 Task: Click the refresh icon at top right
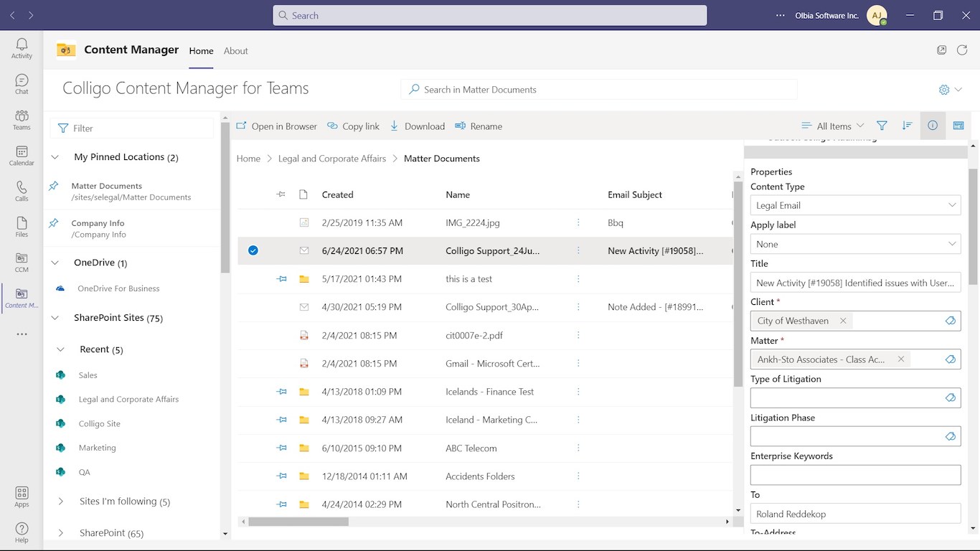962,50
